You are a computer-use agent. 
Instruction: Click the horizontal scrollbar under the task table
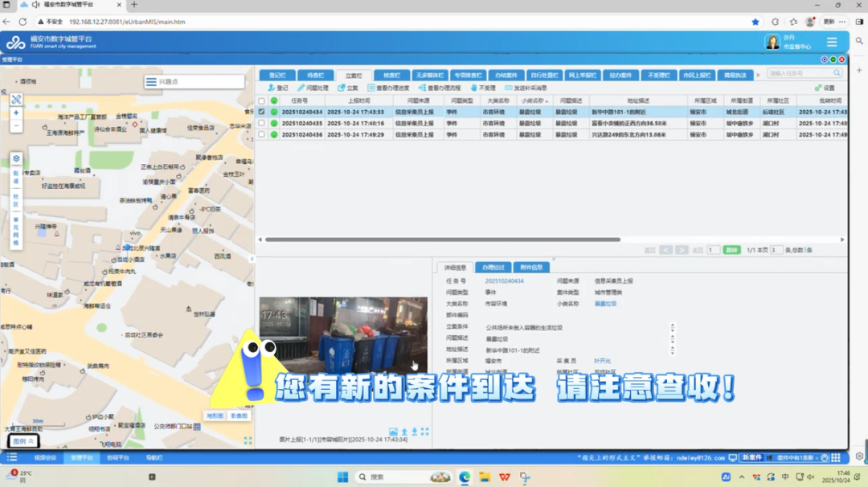pos(440,239)
